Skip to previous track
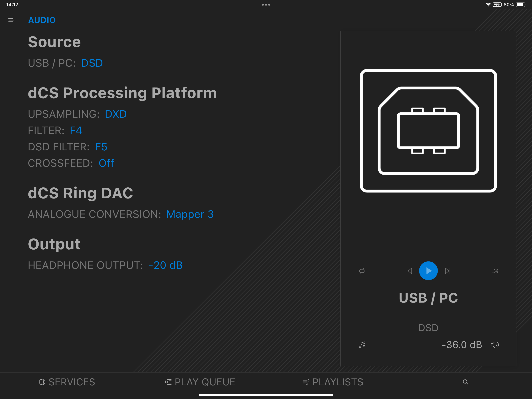This screenshot has height=399, width=532. click(410, 271)
